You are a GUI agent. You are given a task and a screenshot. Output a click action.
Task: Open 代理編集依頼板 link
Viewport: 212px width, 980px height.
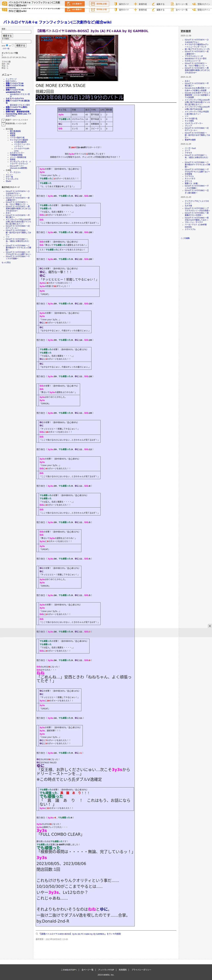[x=16, y=155]
